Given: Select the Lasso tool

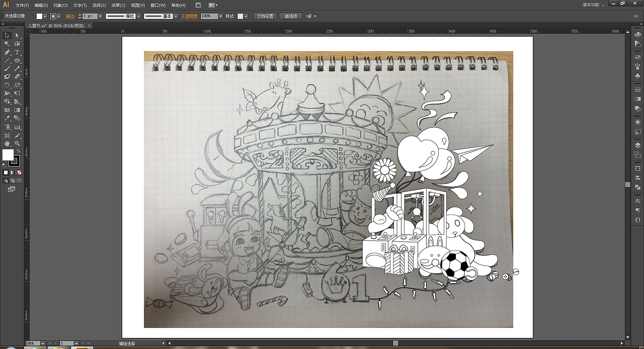Looking at the screenshot, I should click(x=17, y=44).
